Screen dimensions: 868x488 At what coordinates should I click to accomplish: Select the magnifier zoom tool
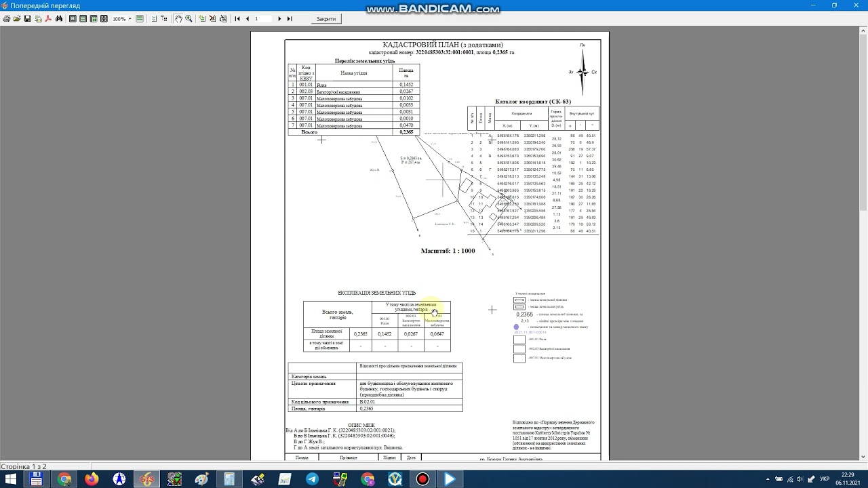tap(189, 19)
